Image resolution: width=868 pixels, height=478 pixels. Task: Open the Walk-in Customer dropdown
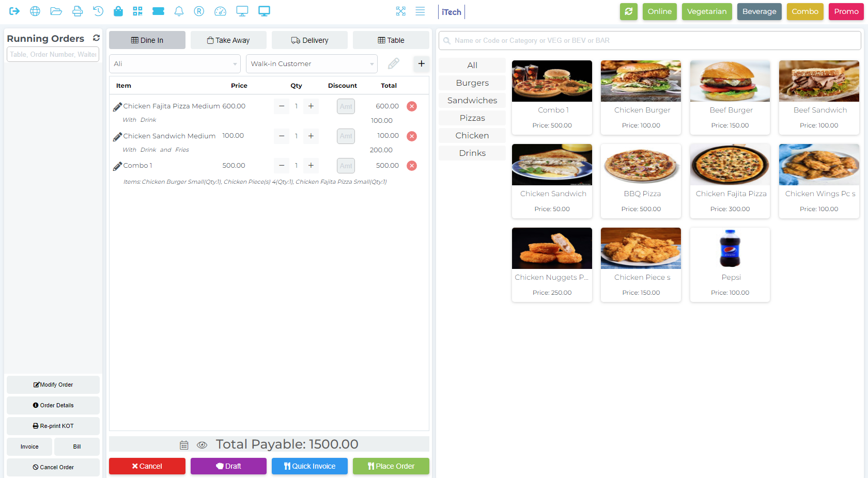pyautogui.click(x=312, y=64)
